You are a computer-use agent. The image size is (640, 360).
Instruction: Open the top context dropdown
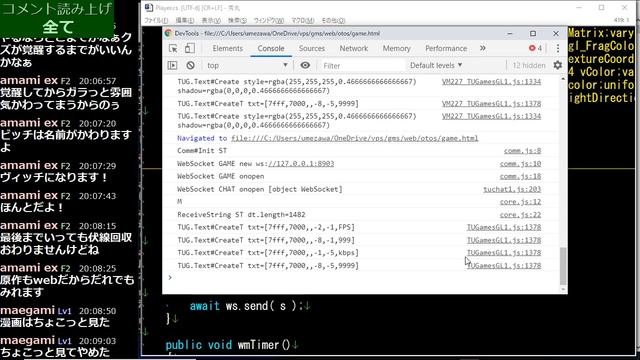pyautogui.click(x=247, y=65)
